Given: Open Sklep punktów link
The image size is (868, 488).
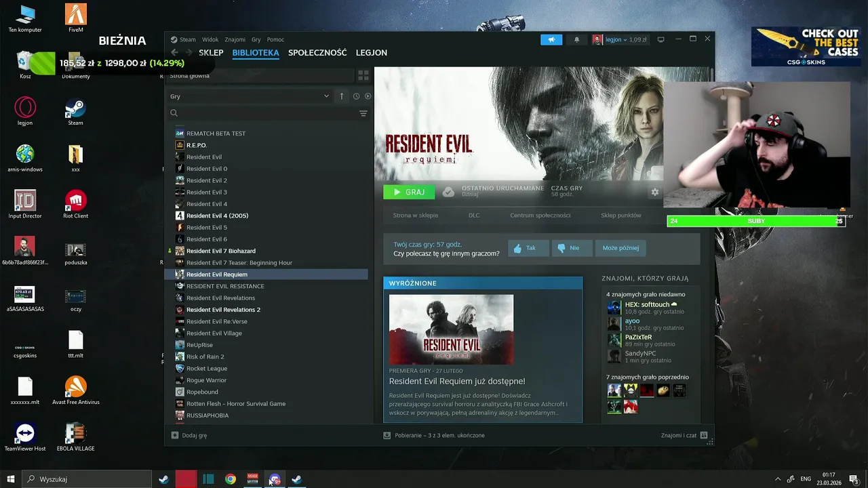Looking at the screenshot, I should pos(620,216).
